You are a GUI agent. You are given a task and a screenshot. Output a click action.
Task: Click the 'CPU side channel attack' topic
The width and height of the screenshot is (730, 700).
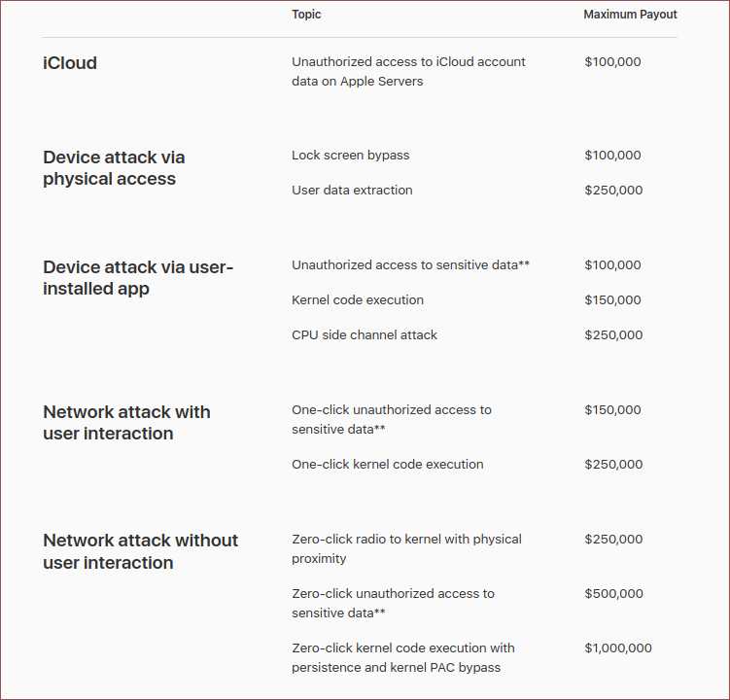(x=365, y=335)
